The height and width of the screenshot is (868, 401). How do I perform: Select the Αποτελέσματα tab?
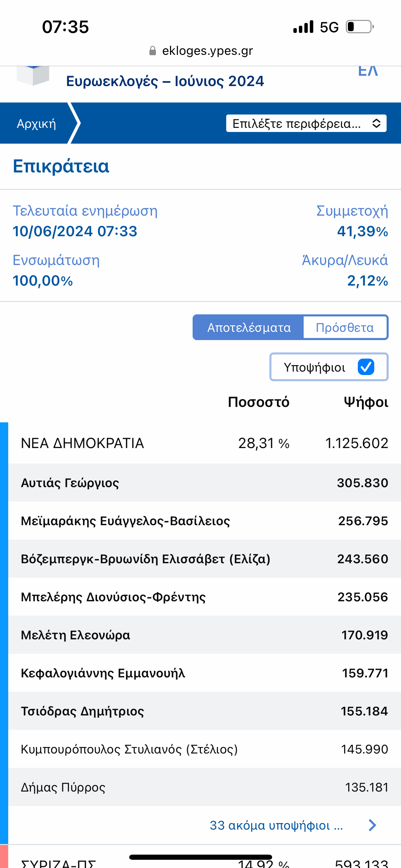point(249,328)
